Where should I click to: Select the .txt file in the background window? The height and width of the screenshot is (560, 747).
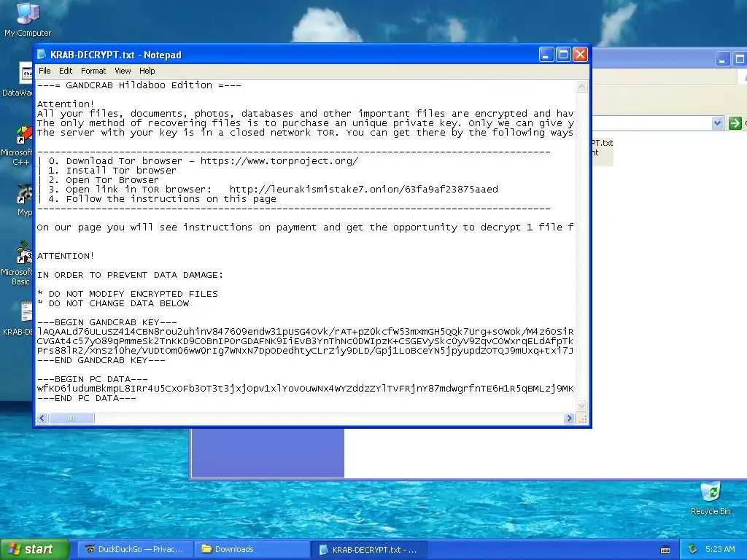pyautogui.click(x=601, y=147)
